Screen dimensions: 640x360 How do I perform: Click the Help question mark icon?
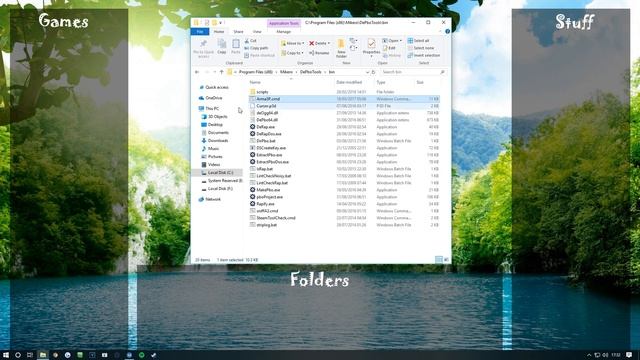pos(447,31)
